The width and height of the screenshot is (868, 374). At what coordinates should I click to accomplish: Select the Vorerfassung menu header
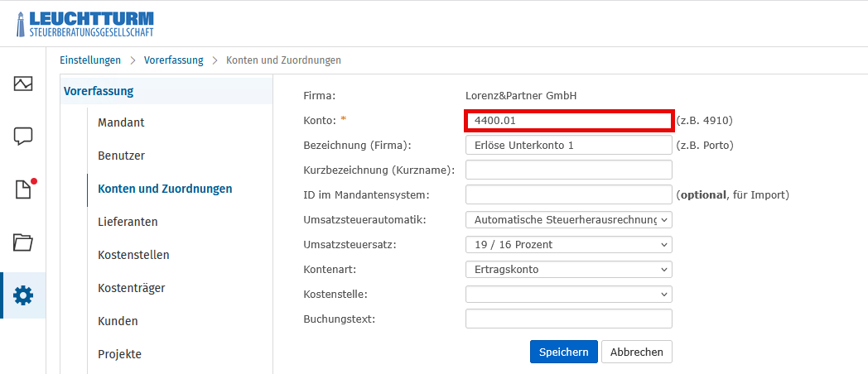pyautogui.click(x=166, y=91)
